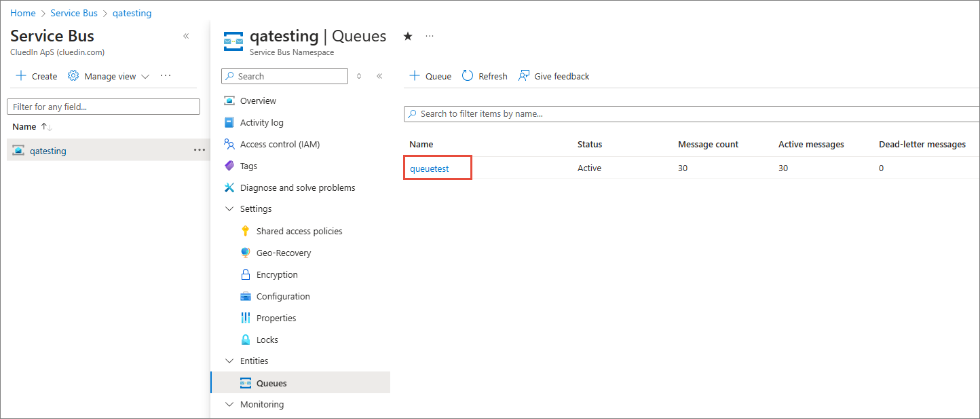This screenshot has width=980, height=419.
Task: Click the Refresh icon in the toolbar
Action: pos(468,76)
